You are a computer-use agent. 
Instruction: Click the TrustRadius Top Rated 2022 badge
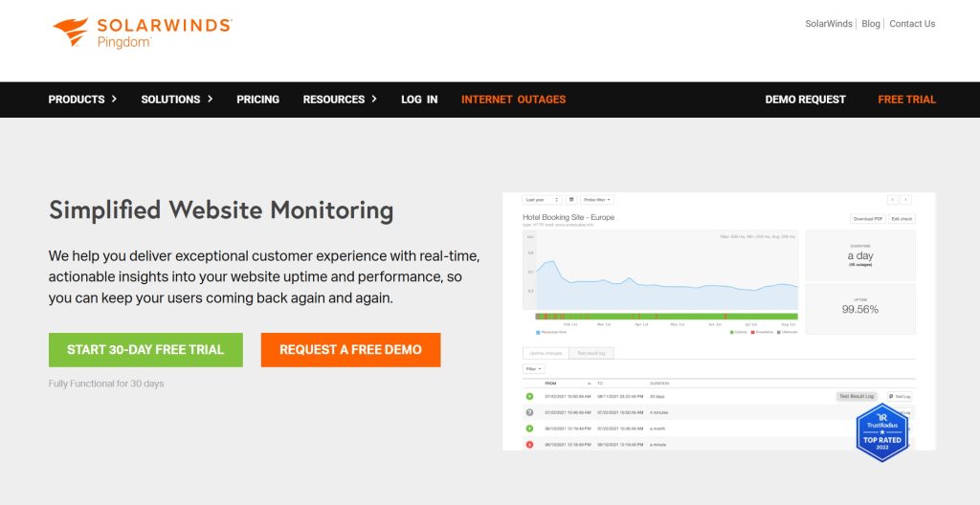(881, 432)
